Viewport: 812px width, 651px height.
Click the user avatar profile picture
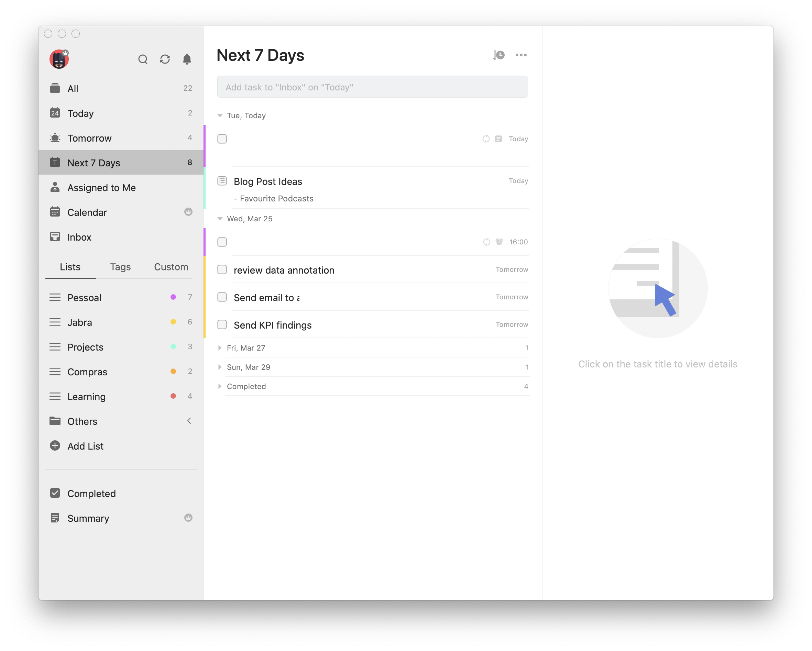click(59, 59)
